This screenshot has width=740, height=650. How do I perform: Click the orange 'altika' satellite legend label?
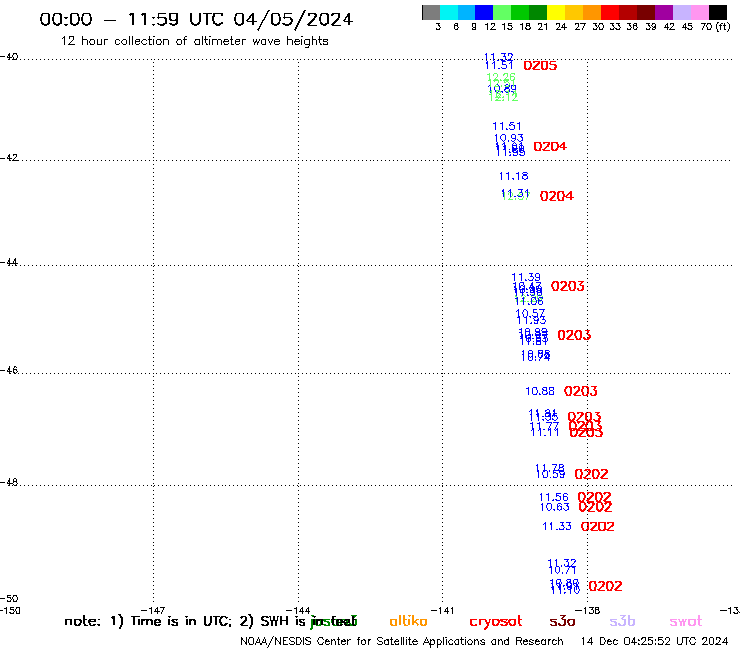point(408,621)
